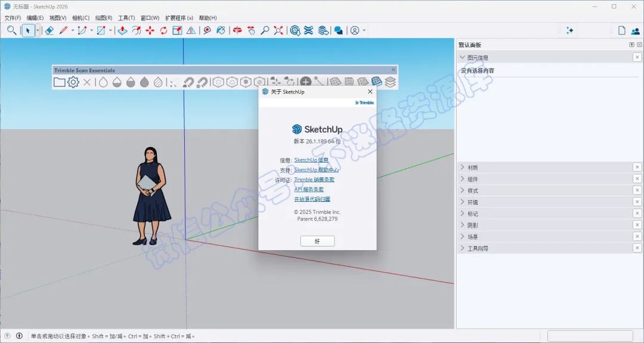Image resolution: width=644 pixels, height=343 pixels.
Task: Open the collaboration people icon at top right
Action: tap(636, 31)
